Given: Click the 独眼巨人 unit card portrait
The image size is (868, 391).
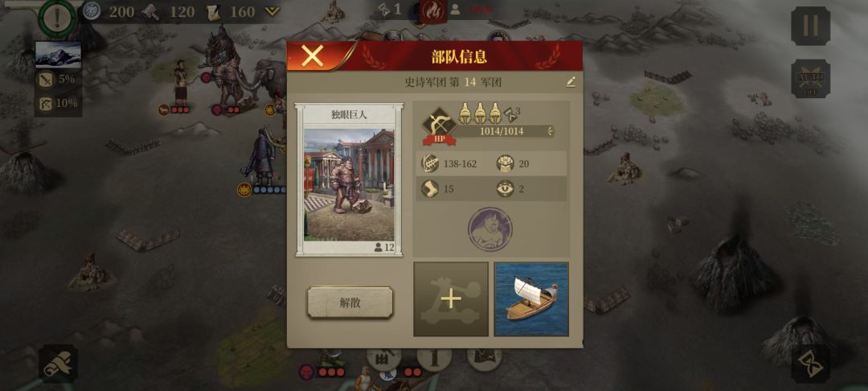Looking at the screenshot, I should click(350, 185).
